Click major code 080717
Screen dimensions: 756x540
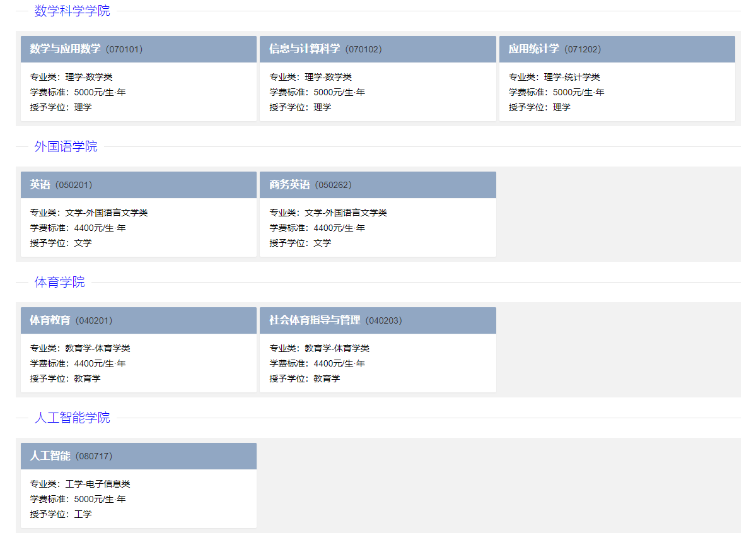coord(95,456)
